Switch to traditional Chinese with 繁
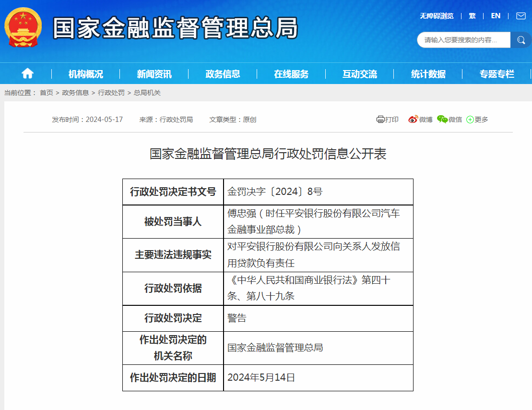 click(x=473, y=16)
